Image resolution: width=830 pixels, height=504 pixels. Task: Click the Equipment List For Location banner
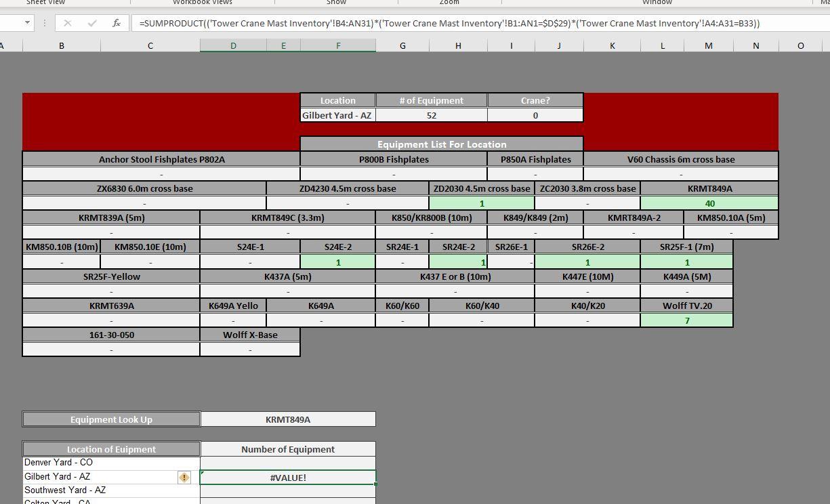click(442, 144)
